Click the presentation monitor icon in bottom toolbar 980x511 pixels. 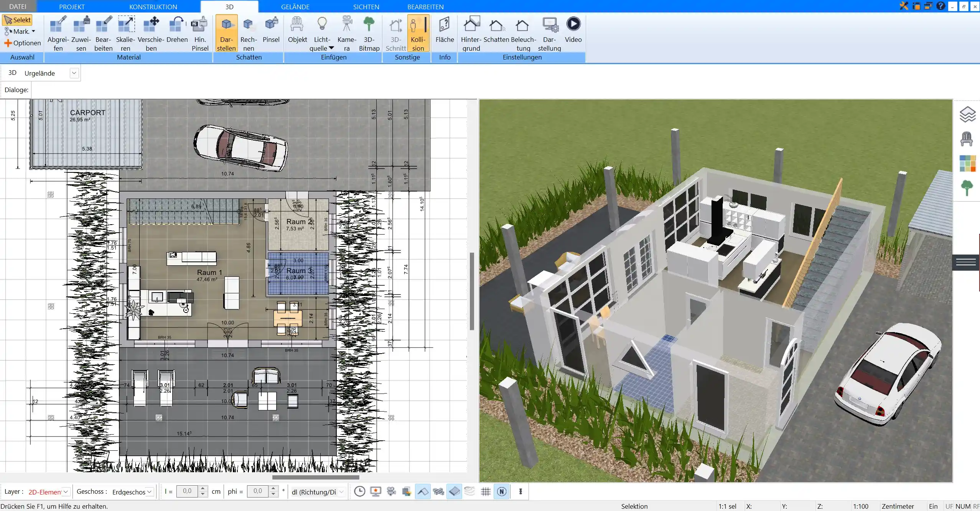(x=376, y=491)
